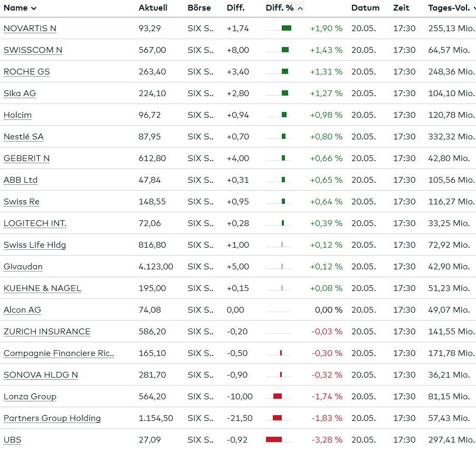Screen dimensions: 476x450
Task: Click the red bar for Partners Group Holding
Action: pyautogui.click(x=277, y=418)
